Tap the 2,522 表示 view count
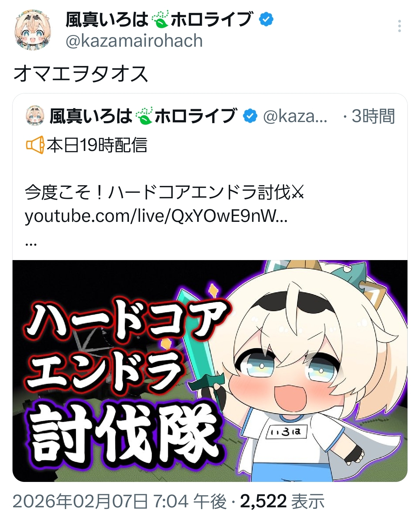This screenshot has height=519, width=420. click(282, 501)
